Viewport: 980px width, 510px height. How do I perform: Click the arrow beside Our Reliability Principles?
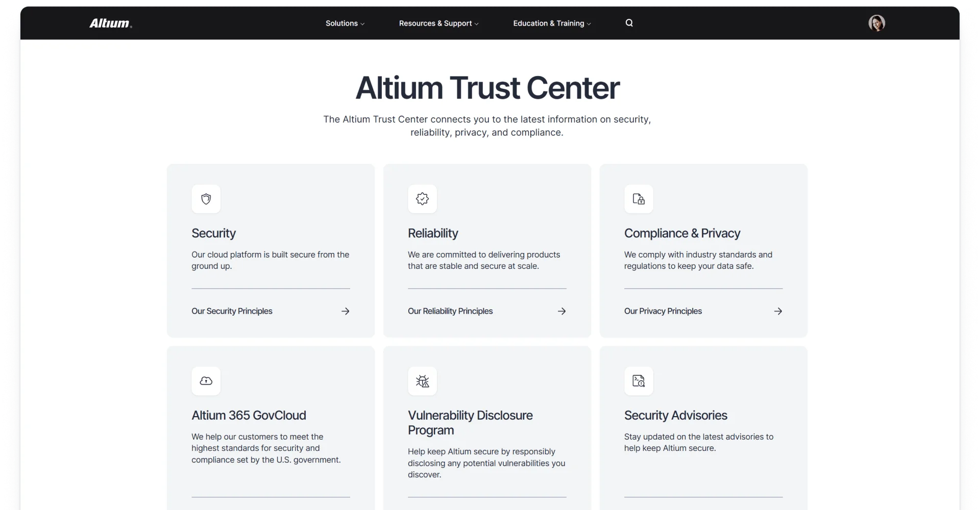[x=562, y=311]
